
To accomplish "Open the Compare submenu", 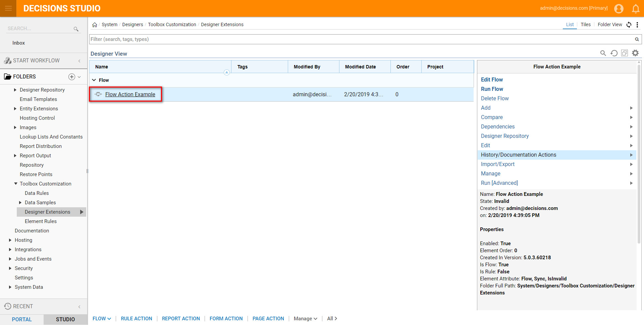I will coord(556,117).
